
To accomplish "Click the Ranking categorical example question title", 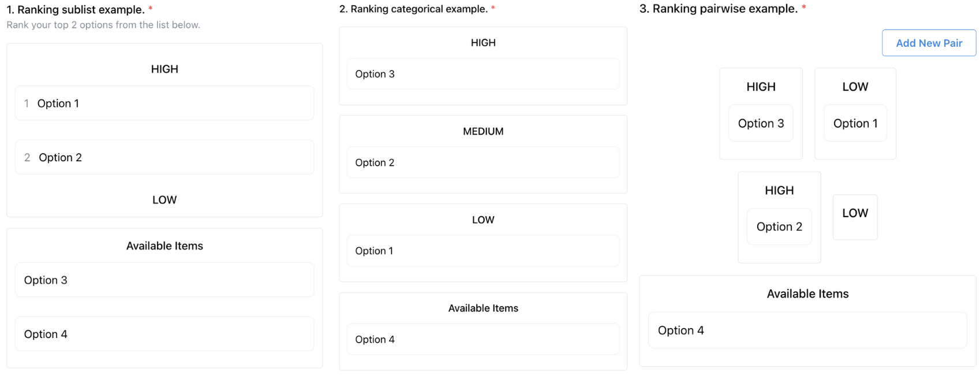I will [413, 9].
